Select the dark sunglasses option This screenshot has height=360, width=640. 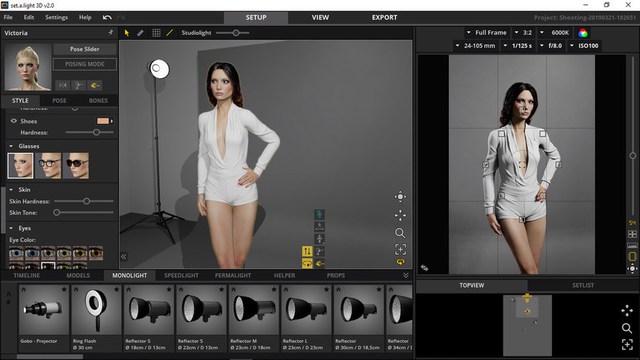pos(76,165)
